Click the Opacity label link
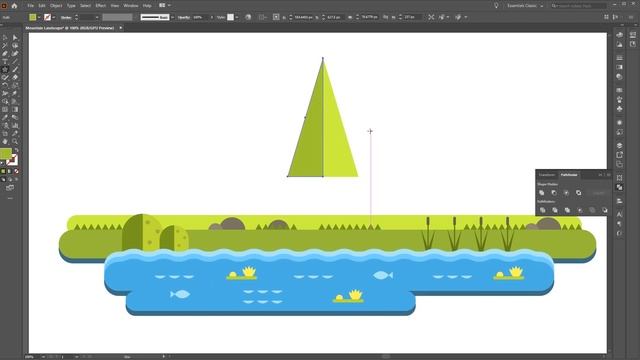Viewport: 640px width, 360px height. coord(184,17)
